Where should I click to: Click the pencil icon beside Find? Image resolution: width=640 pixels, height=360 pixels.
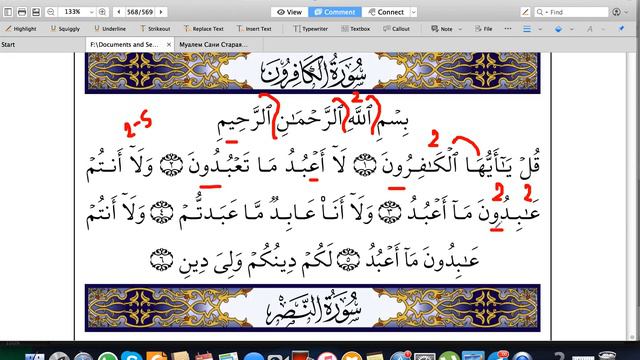526,12
